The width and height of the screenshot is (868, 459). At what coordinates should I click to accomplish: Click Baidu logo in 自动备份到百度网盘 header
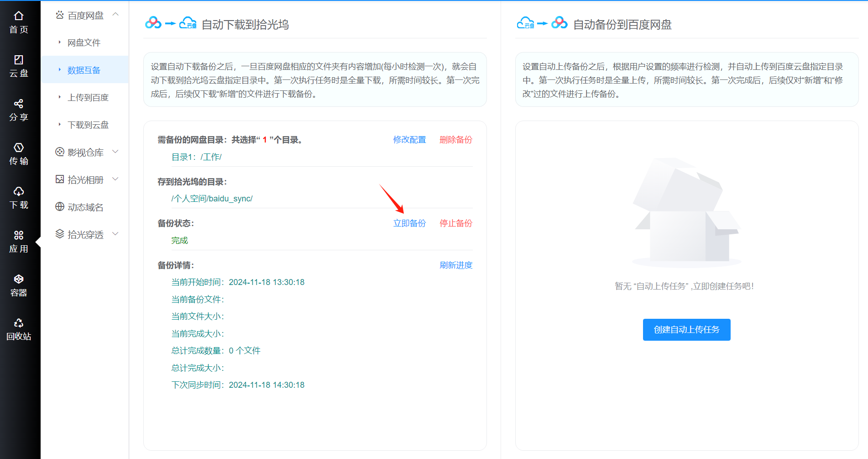coord(559,23)
